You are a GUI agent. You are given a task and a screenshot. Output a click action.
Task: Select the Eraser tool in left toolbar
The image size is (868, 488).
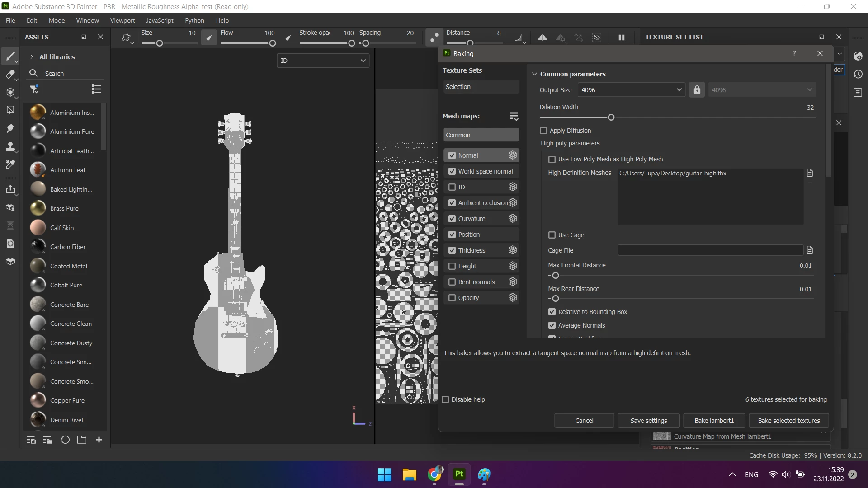pos(10,75)
